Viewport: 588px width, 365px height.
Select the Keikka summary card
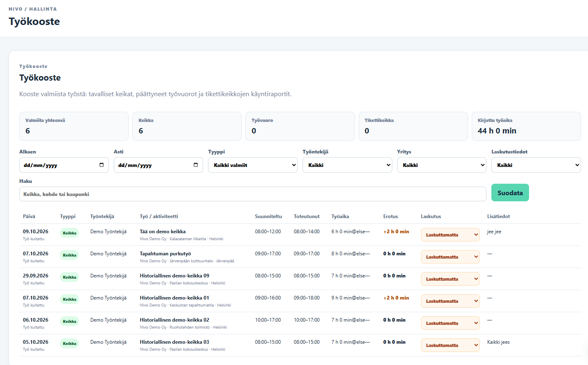tap(187, 126)
